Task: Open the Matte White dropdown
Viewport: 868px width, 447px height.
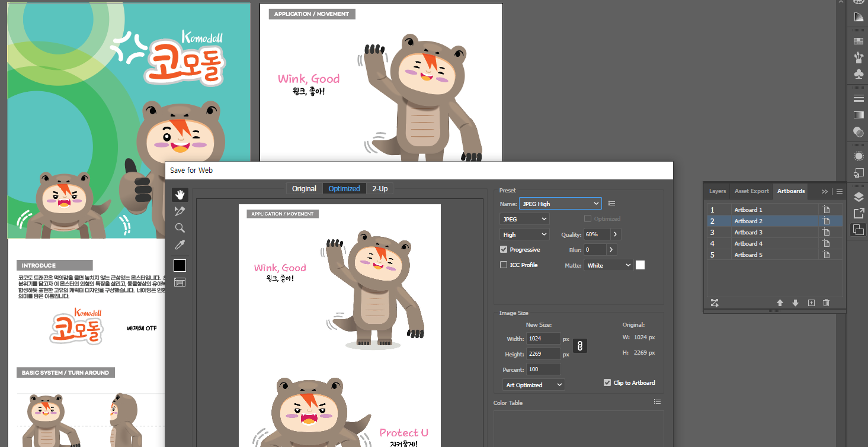Action: tap(608, 265)
